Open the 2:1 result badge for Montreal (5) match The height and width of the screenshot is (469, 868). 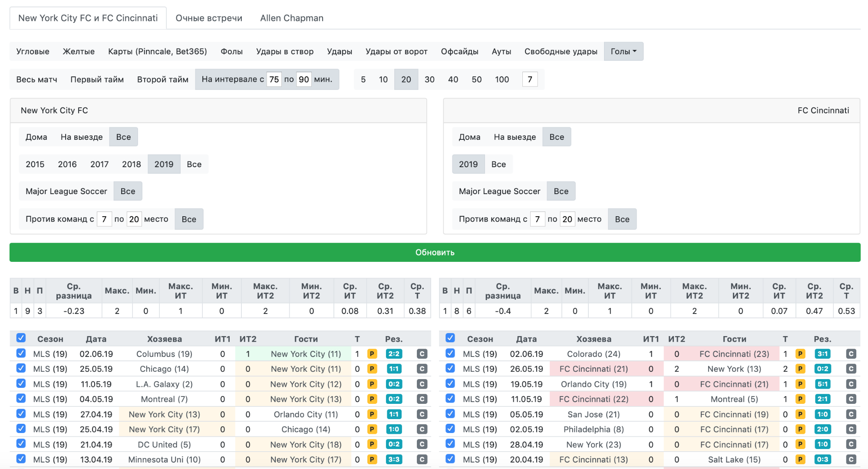(x=822, y=399)
